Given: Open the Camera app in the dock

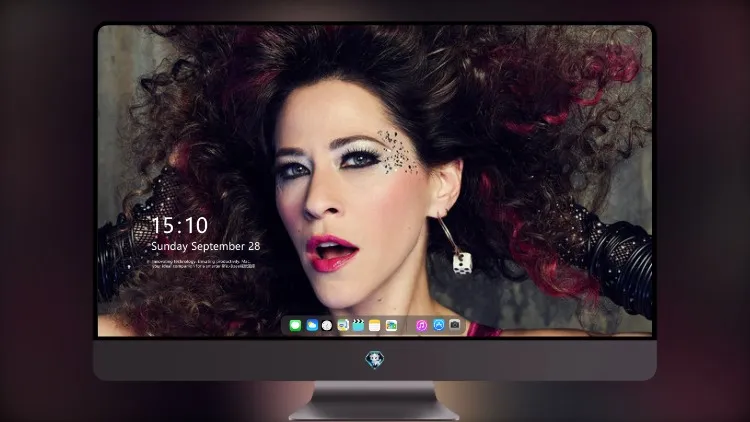Looking at the screenshot, I should (x=455, y=325).
